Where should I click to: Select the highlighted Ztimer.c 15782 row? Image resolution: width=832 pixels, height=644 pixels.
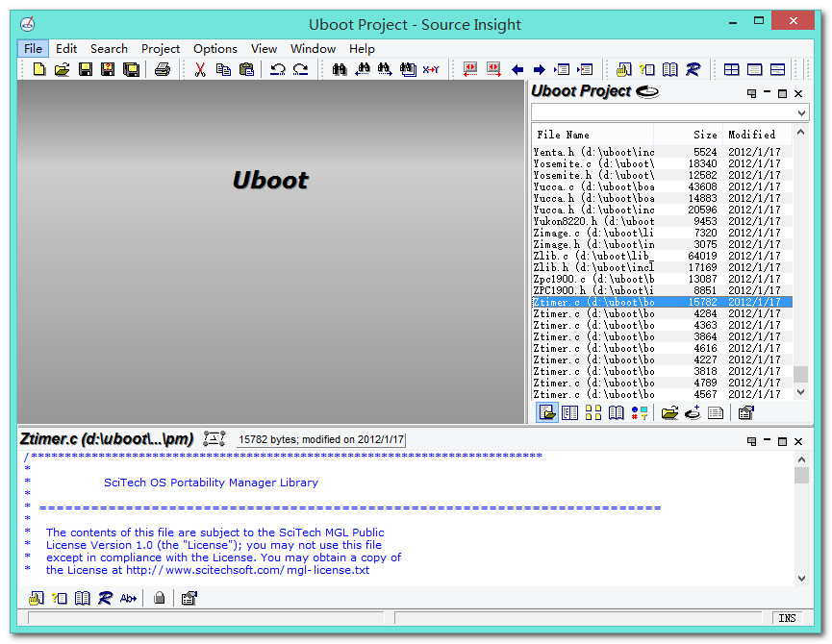tap(662, 302)
